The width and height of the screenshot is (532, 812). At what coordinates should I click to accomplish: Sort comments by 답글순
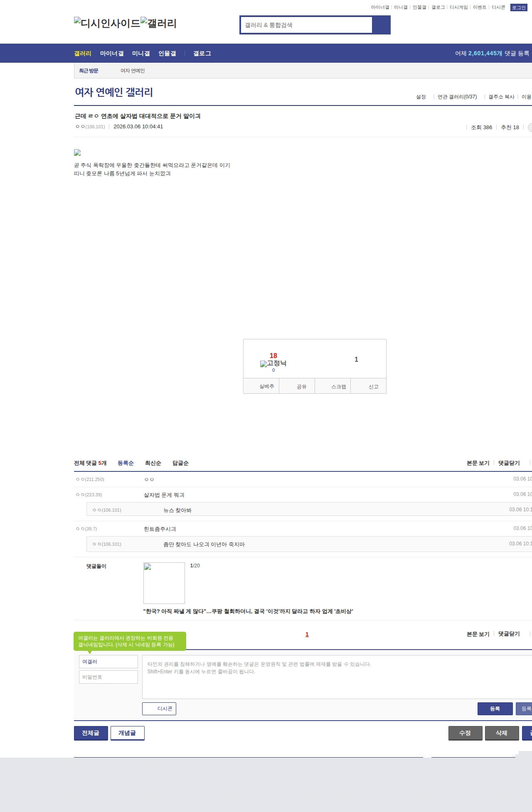point(180,463)
